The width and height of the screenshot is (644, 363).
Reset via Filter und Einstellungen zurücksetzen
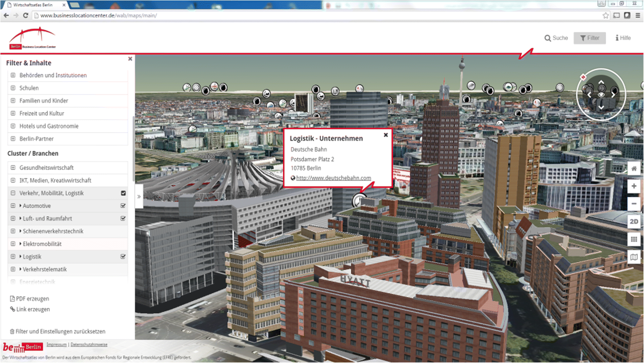click(58, 332)
